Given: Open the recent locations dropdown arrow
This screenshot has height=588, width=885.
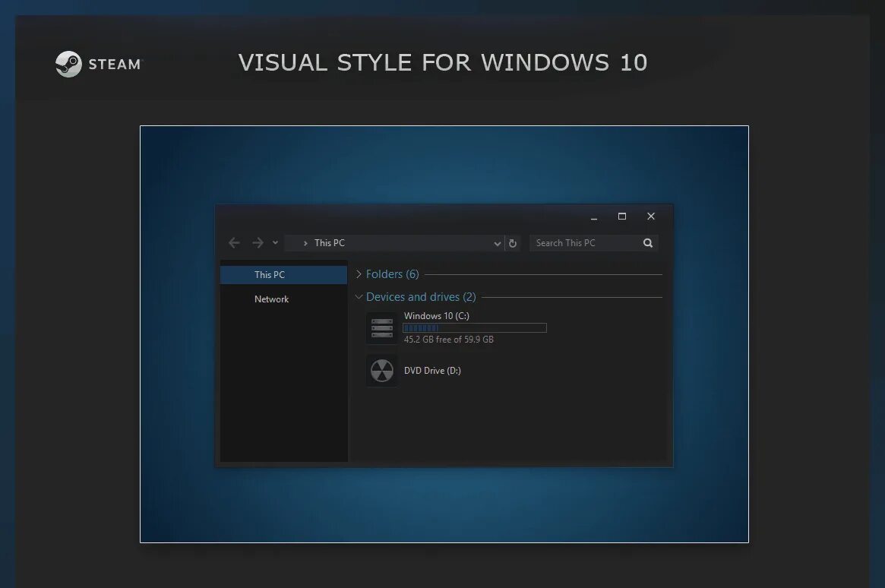Looking at the screenshot, I should coord(275,242).
